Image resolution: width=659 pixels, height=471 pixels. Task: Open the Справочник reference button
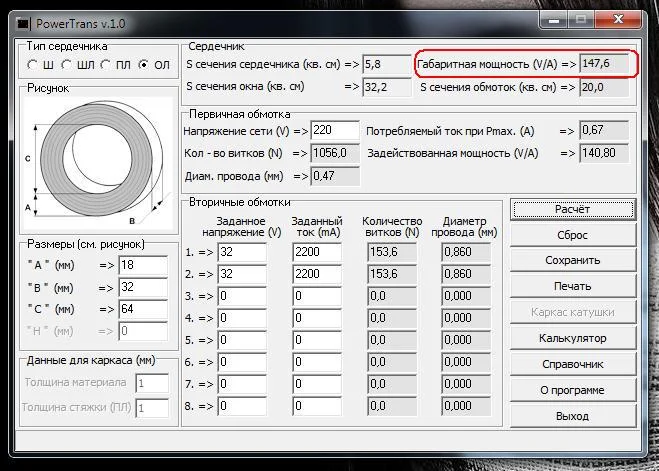tap(573, 365)
